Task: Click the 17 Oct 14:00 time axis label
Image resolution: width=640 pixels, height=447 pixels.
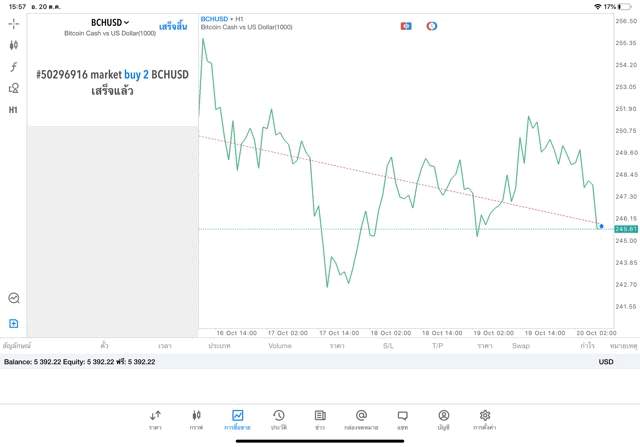Action: (x=339, y=333)
